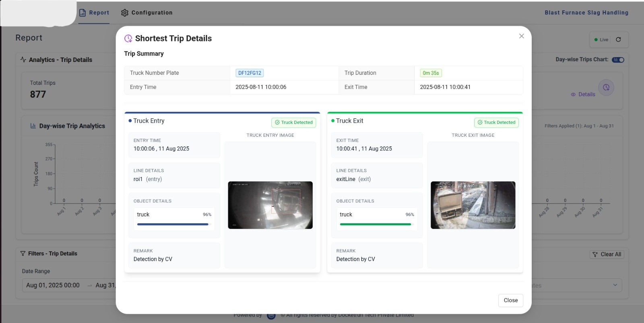Open the truck entry image thumbnail

pos(270,205)
